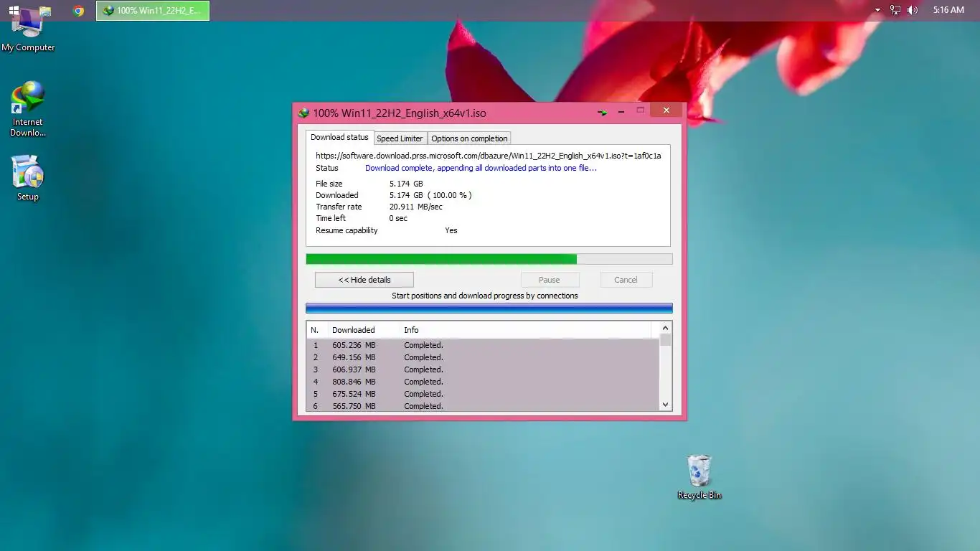Screen dimensions: 980x551
Task: Click the Info column header
Action: point(526,330)
